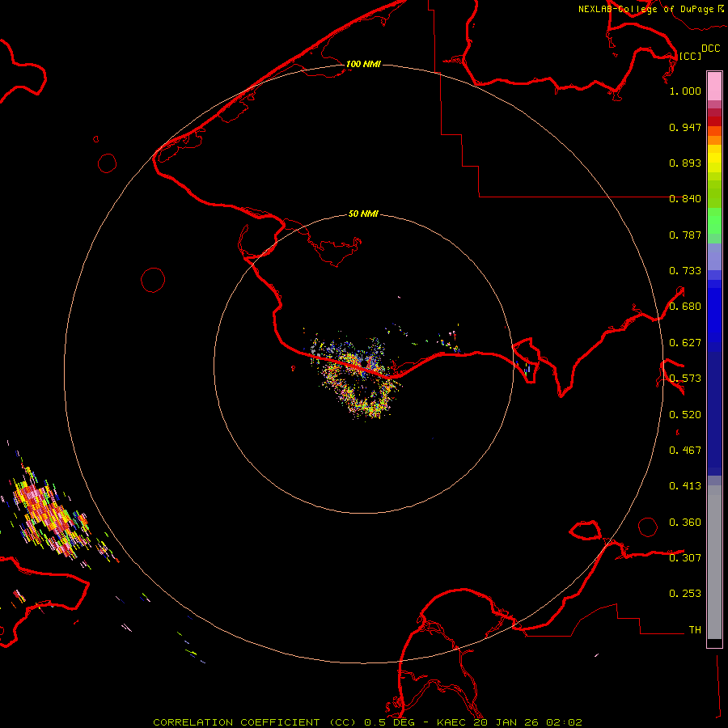Select the 0.253 scale label
This screenshot has height=728, width=728.
pyautogui.click(x=685, y=594)
